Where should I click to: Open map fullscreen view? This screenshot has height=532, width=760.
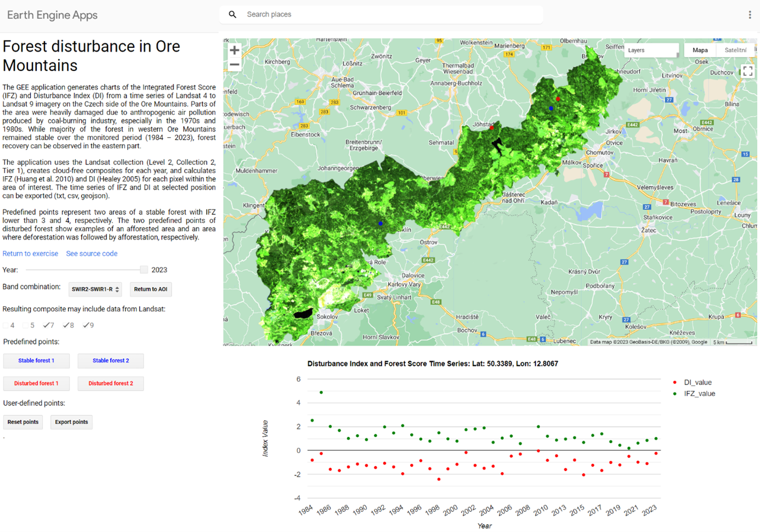tap(748, 71)
